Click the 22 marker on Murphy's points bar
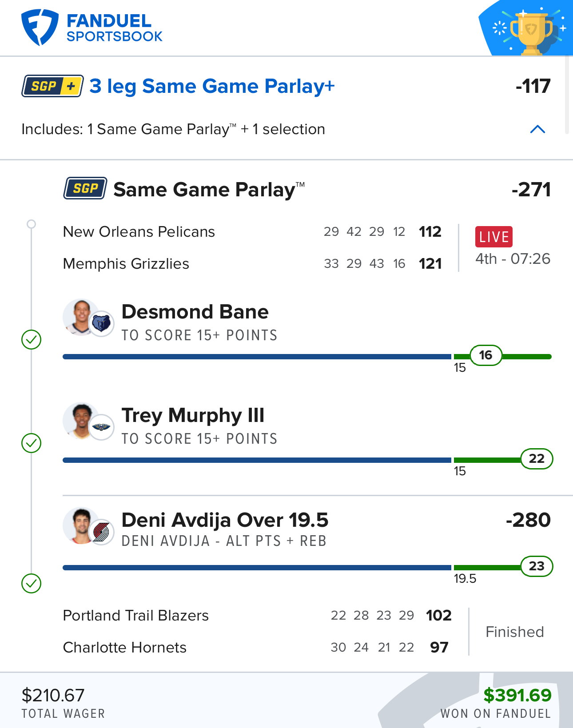This screenshot has width=573, height=728. [x=537, y=459]
